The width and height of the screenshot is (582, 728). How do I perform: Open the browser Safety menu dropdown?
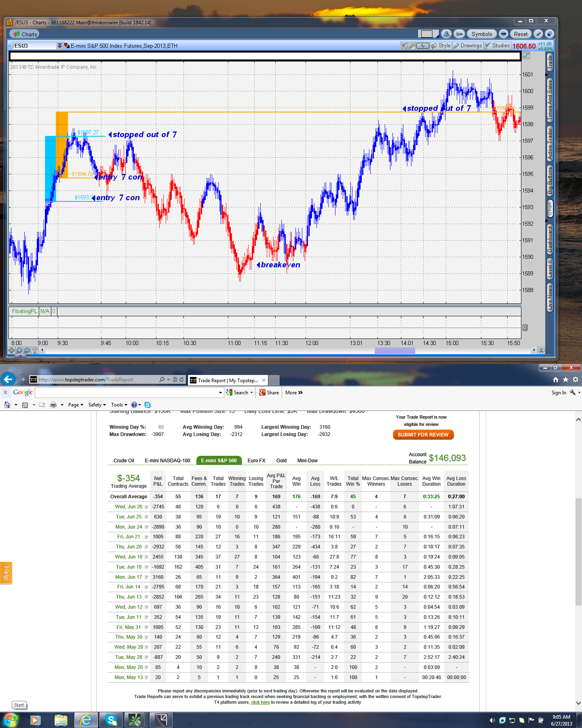pos(97,405)
